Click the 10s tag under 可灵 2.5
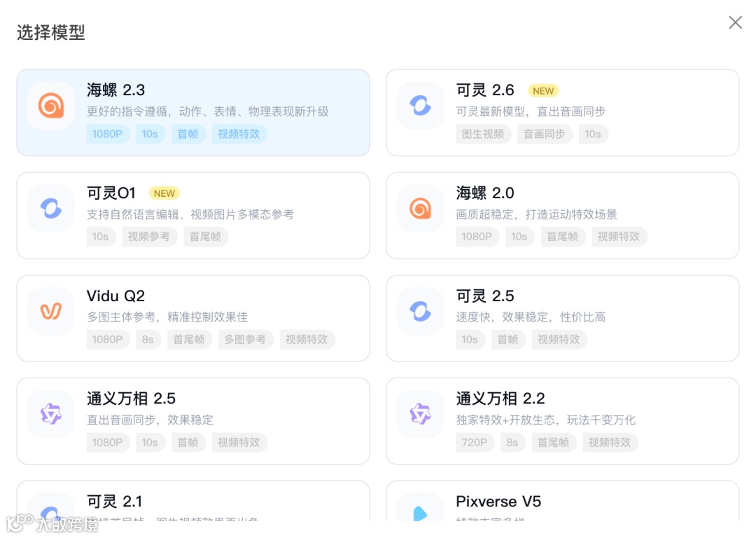Image resolution: width=756 pixels, height=538 pixels. click(470, 339)
